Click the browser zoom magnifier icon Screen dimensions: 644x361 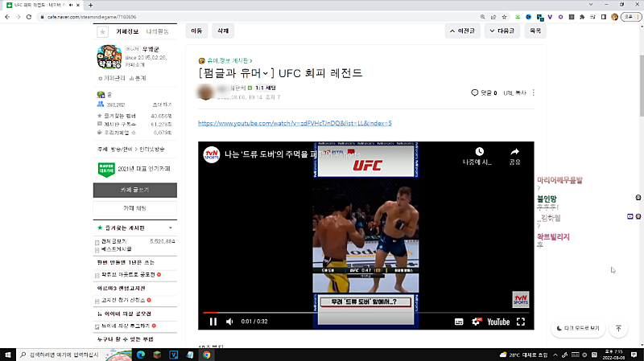(482, 17)
